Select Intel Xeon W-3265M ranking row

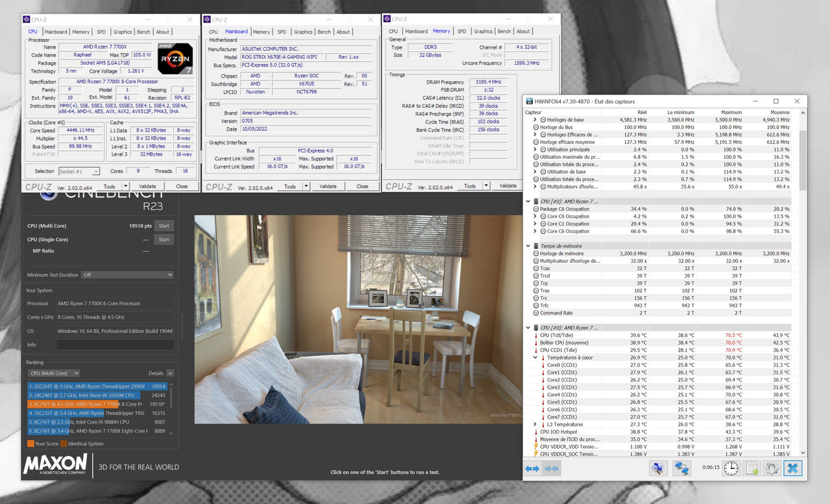point(97,395)
